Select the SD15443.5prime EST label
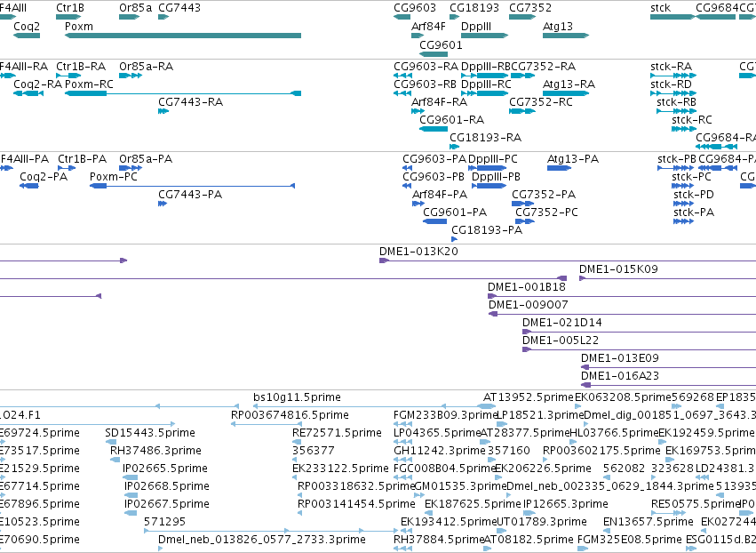 coord(150,434)
